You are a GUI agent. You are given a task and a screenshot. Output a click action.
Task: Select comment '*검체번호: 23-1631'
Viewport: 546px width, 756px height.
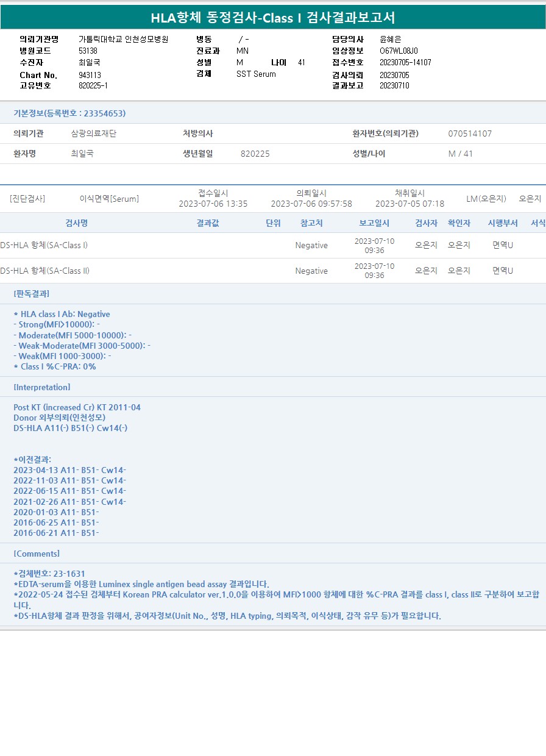click(49, 574)
